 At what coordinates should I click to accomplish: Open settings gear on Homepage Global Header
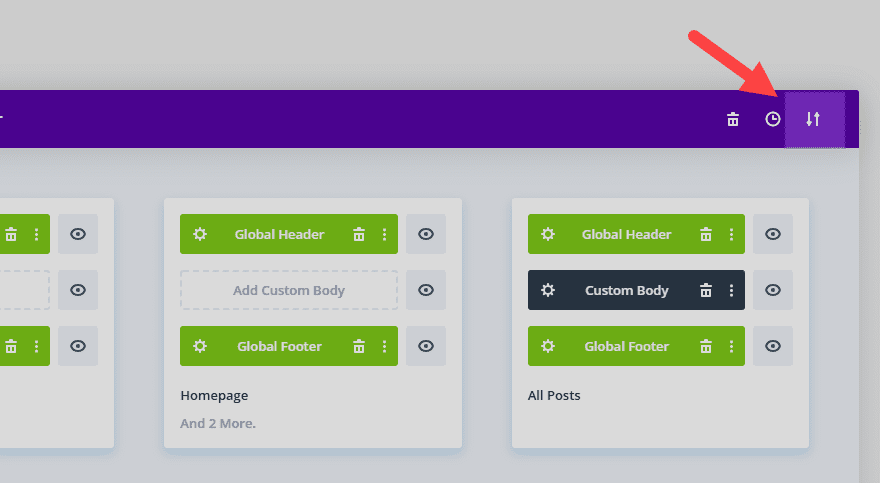(200, 234)
